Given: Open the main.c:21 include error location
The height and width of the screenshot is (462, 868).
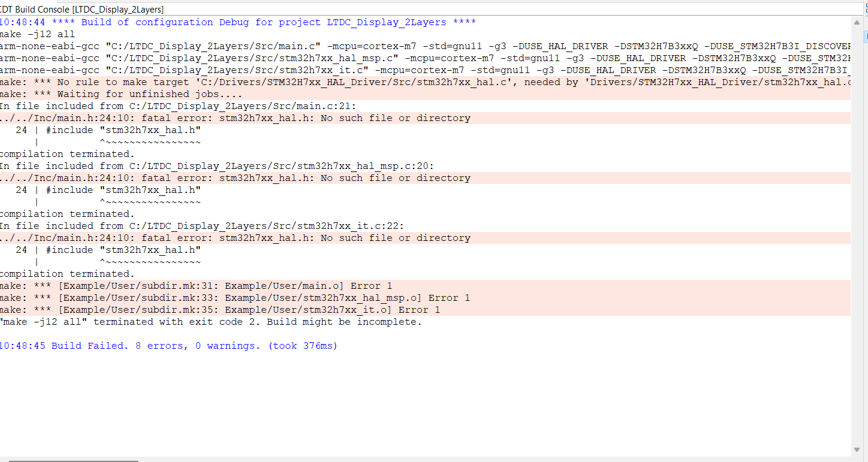Looking at the screenshot, I should tap(239, 105).
